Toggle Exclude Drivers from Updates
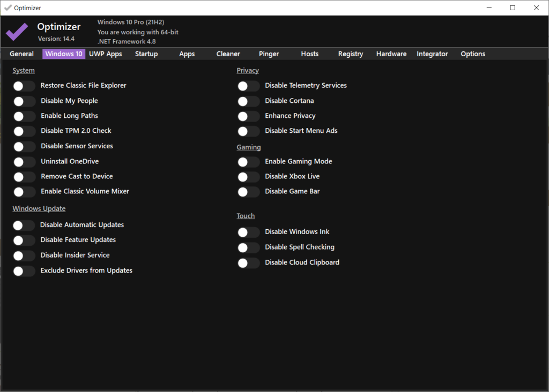The height and width of the screenshot is (392, 549). tap(24, 270)
